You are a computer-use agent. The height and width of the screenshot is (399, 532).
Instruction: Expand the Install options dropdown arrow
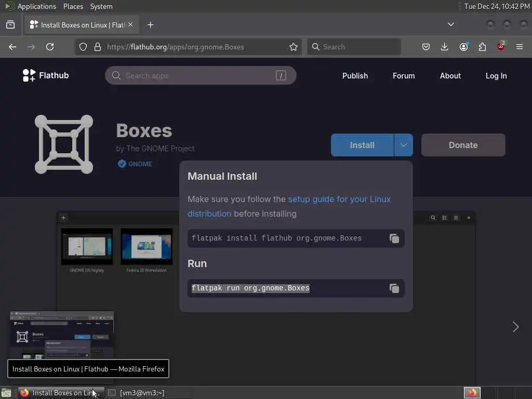pyautogui.click(x=403, y=145)
